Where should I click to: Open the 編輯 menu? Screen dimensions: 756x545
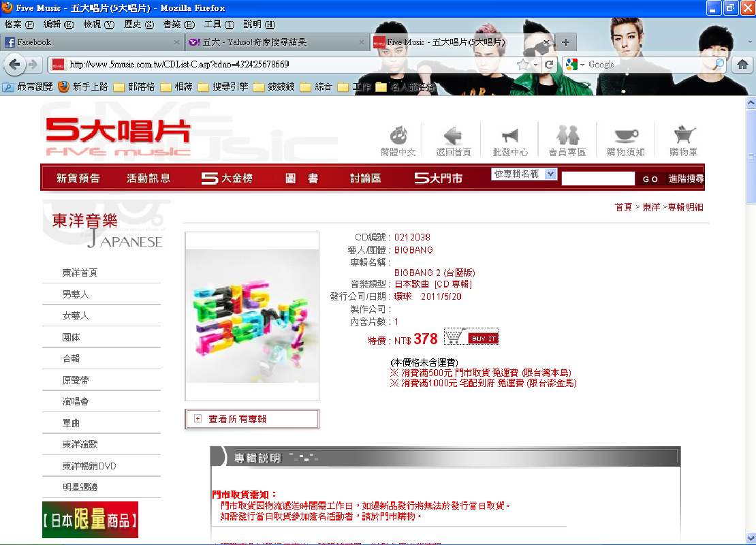(59, 24)
